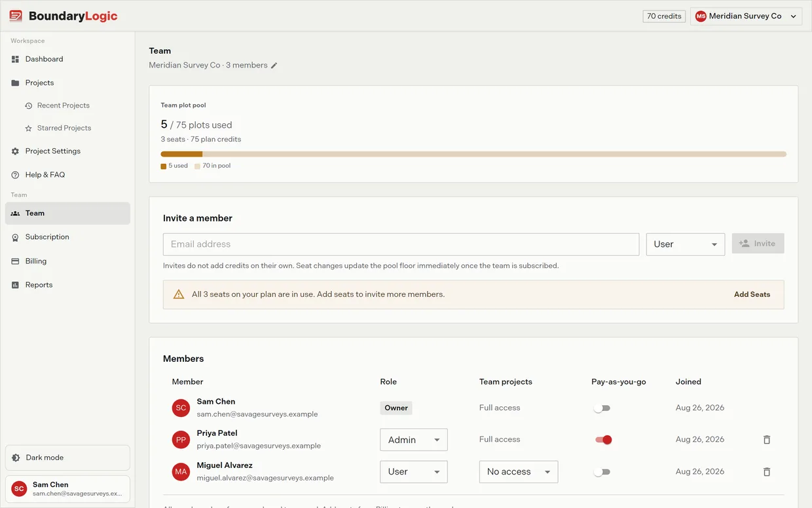Click the SC avatar in the sidebar footer
812x508 pixels.
pyautogui.click(x=20, y=489)
